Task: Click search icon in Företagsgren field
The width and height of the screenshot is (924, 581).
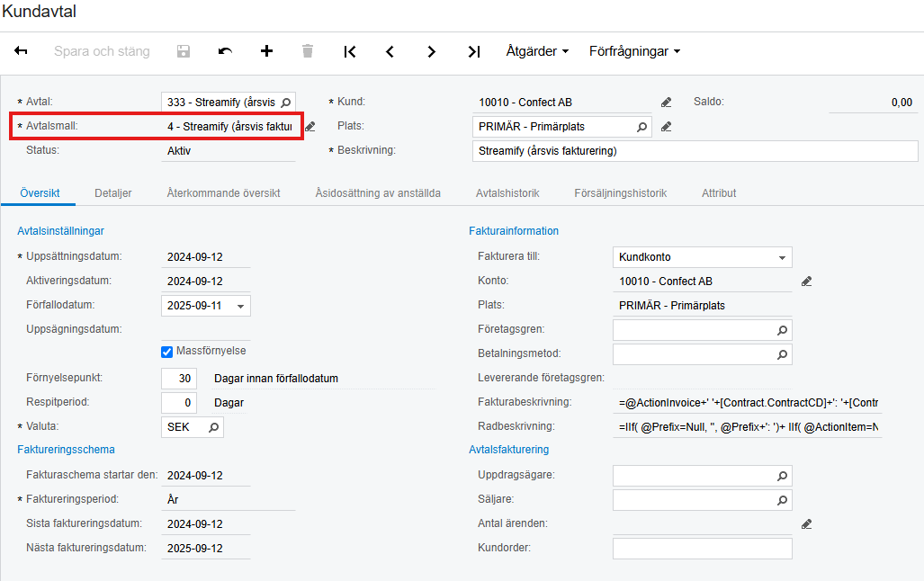Action: click(x=782, y=331)
